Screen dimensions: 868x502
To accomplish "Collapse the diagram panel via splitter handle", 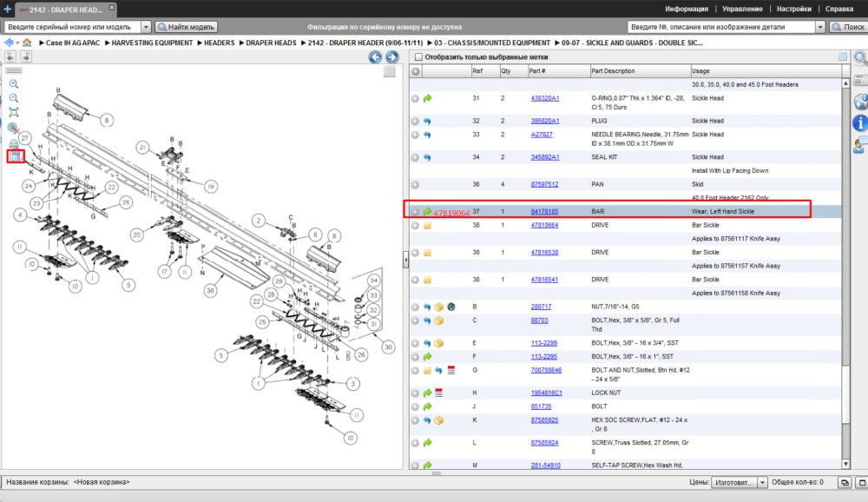I will click(405, 259).
